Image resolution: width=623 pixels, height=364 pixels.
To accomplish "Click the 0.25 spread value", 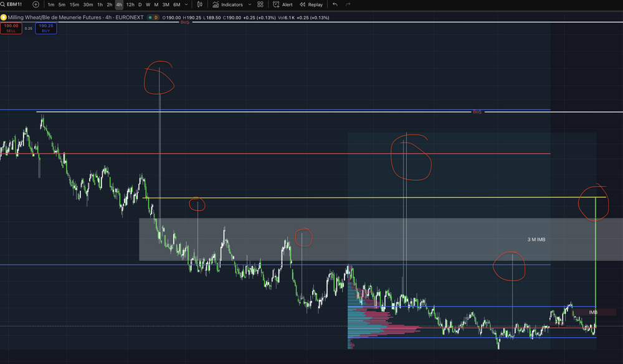I will (x=29, y=29).
